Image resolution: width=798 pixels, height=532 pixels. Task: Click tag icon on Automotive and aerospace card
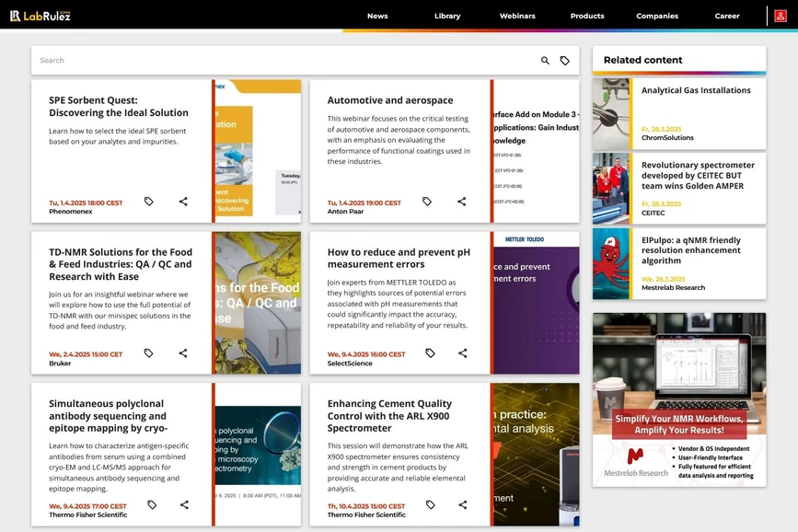(x=427, y=202)
